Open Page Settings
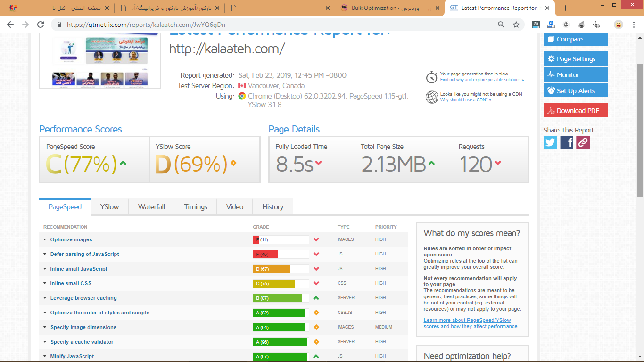 (x=575, y=59)
